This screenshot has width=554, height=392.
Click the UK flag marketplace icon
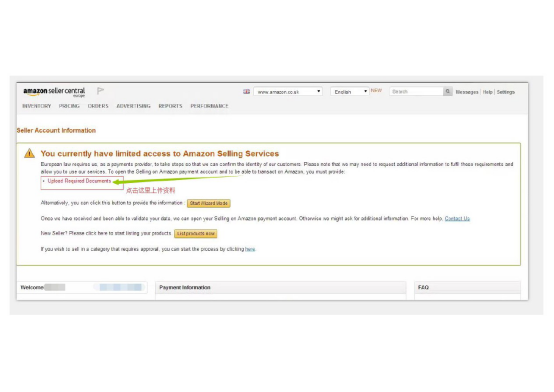246,92
